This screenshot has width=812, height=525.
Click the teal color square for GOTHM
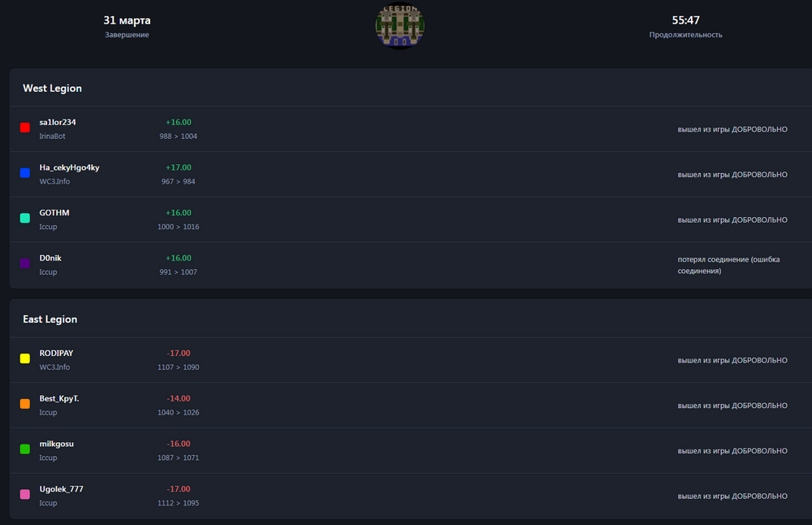[25, 218]
